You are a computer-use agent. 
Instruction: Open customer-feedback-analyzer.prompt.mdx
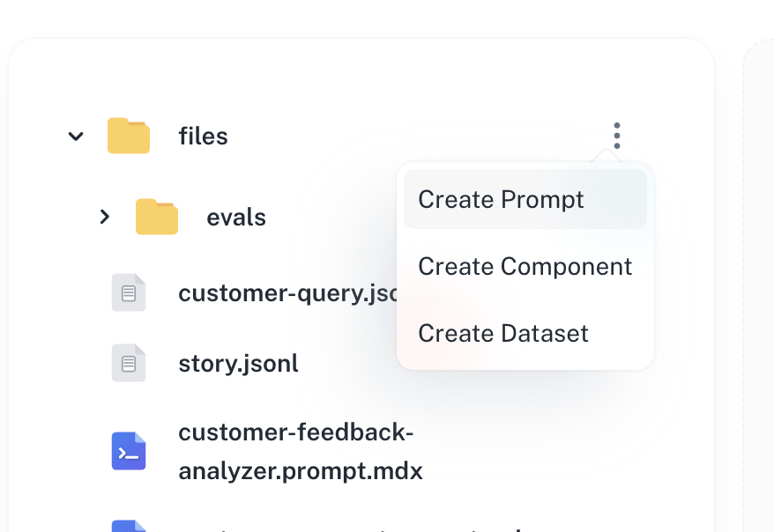pyautogui.click(x=300, y=451)
